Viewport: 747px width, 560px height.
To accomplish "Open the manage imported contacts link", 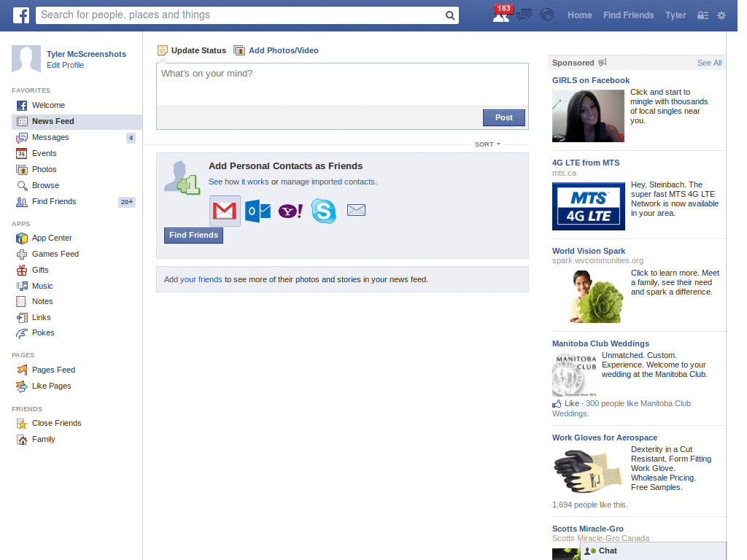I will (328, 182).
